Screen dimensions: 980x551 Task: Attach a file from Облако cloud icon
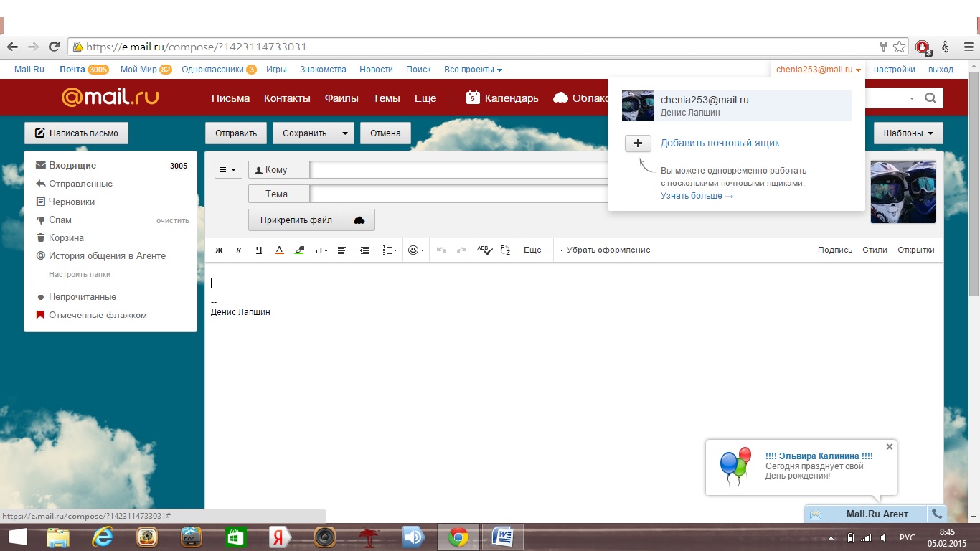click(x=359, y=220)
